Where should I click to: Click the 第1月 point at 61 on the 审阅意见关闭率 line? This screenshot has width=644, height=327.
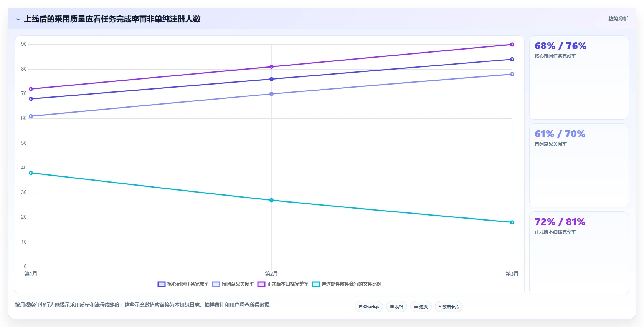(31, 116)
